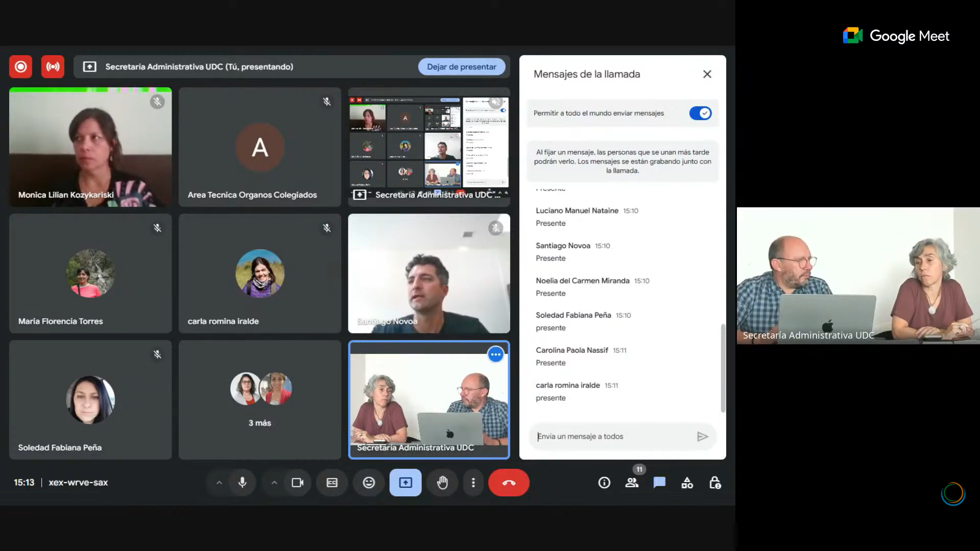Click Dejar de presentar button
Viewport: 980px width, 551px height.
click(461, 67)
